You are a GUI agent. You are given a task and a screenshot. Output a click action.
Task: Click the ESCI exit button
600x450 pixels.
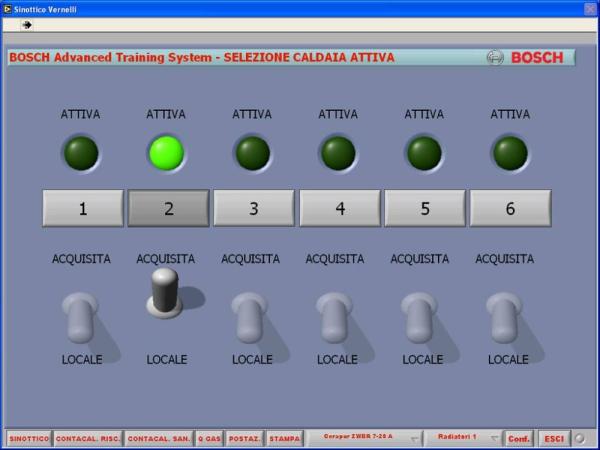tap(554, 439)
